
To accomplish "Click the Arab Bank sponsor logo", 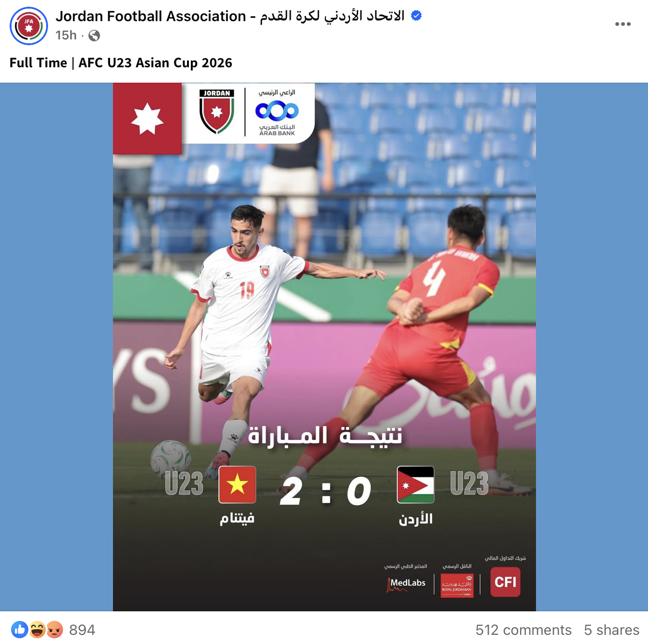I will [x=277, y=113].
